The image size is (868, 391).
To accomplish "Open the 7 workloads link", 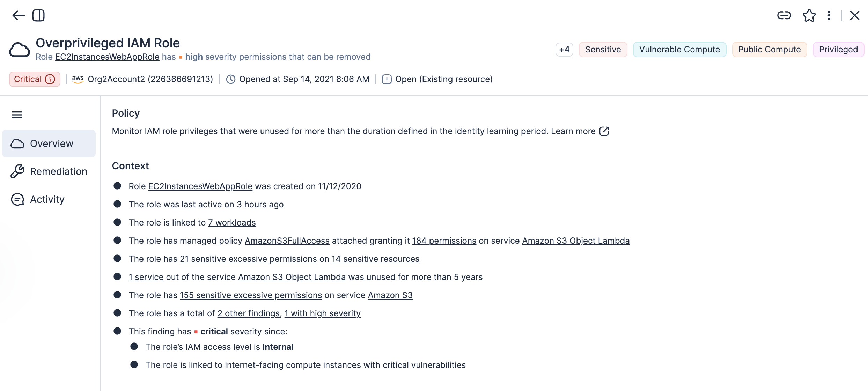I will 232,223.
